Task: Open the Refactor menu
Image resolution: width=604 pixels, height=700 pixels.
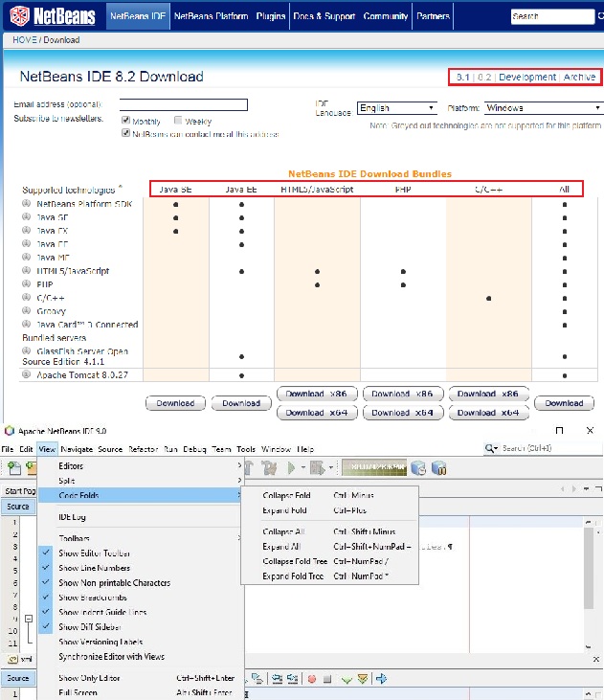Action: (x=143, y=449)
